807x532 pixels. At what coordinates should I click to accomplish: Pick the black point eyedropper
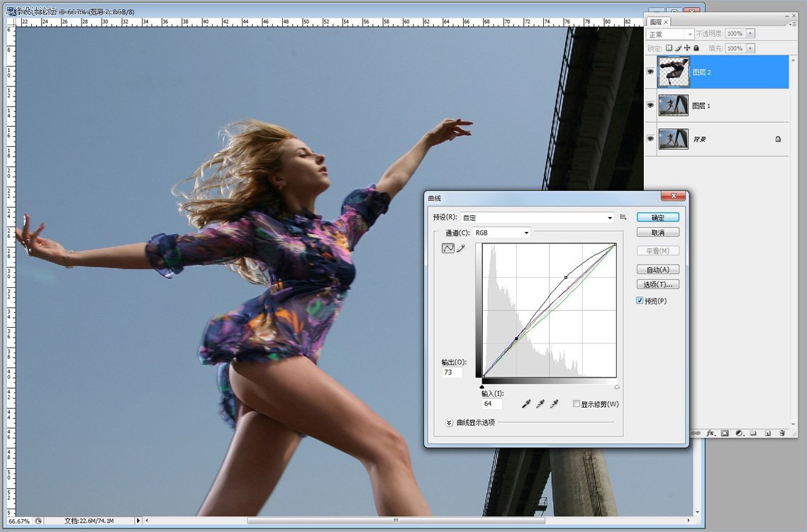click(x=525, y=404)
